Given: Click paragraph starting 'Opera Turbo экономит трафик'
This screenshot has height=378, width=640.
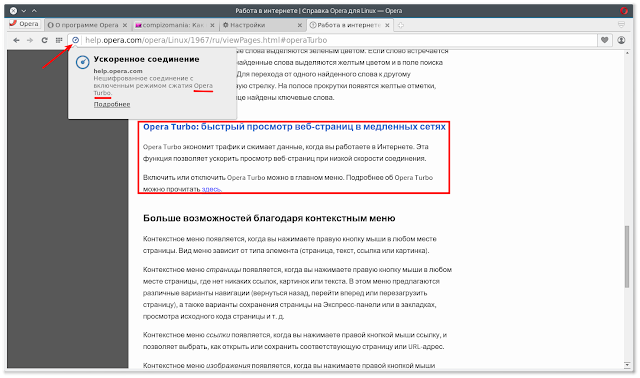Looking at the screenshot, I should click(286, 152).
